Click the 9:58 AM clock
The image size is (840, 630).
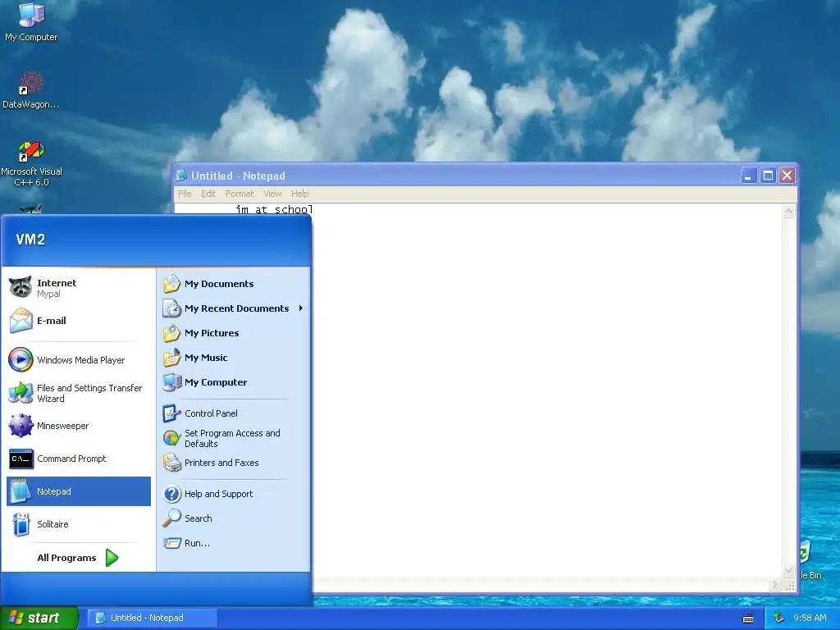point(810,619)
